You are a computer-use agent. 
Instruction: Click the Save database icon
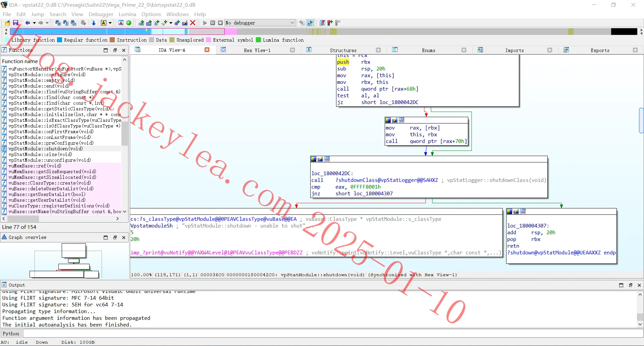[x=15, y=23]
